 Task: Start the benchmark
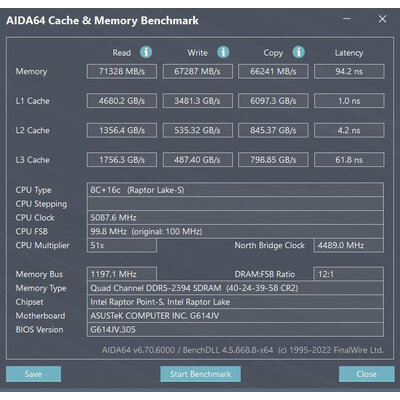200,374
